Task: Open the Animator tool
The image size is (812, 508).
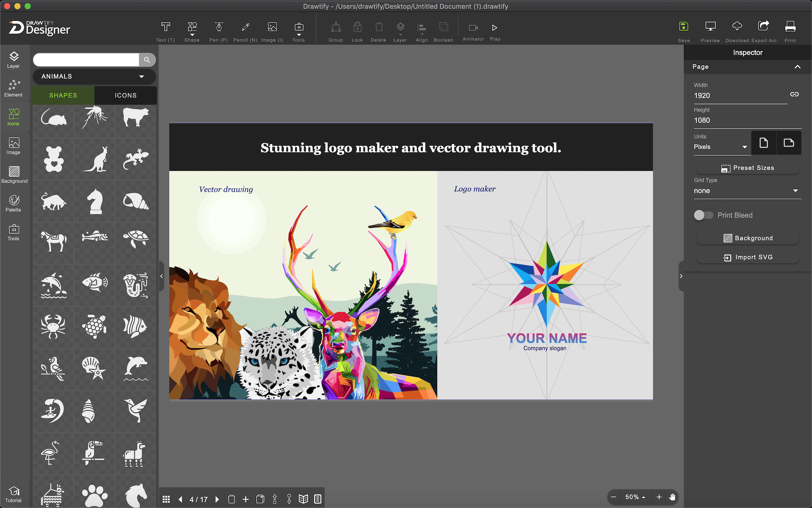Action: point(473,32)
